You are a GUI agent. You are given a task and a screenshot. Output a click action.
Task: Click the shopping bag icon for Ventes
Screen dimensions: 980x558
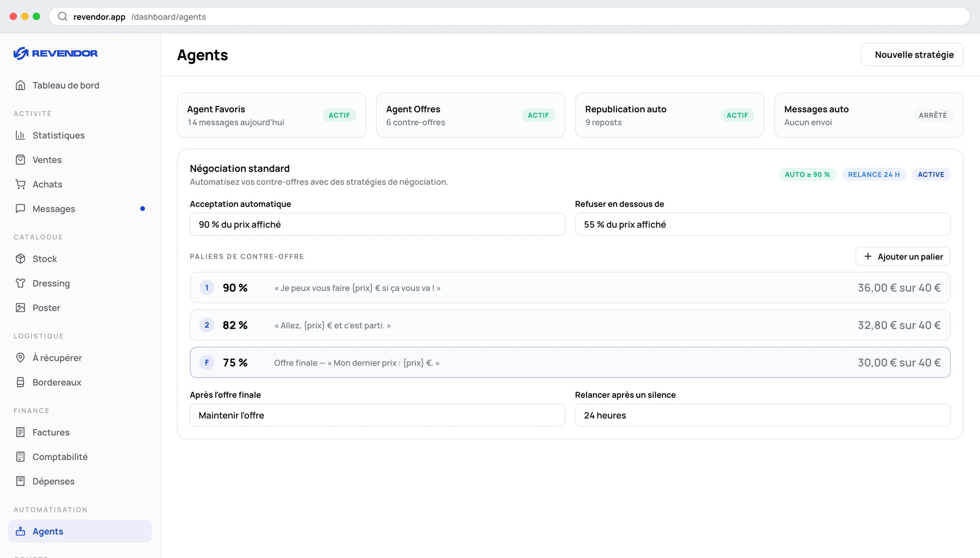(20, 160)
